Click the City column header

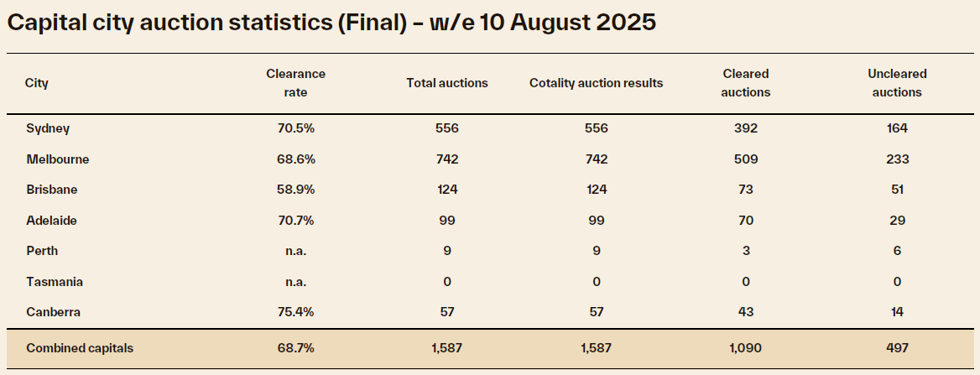coord(37,83)
